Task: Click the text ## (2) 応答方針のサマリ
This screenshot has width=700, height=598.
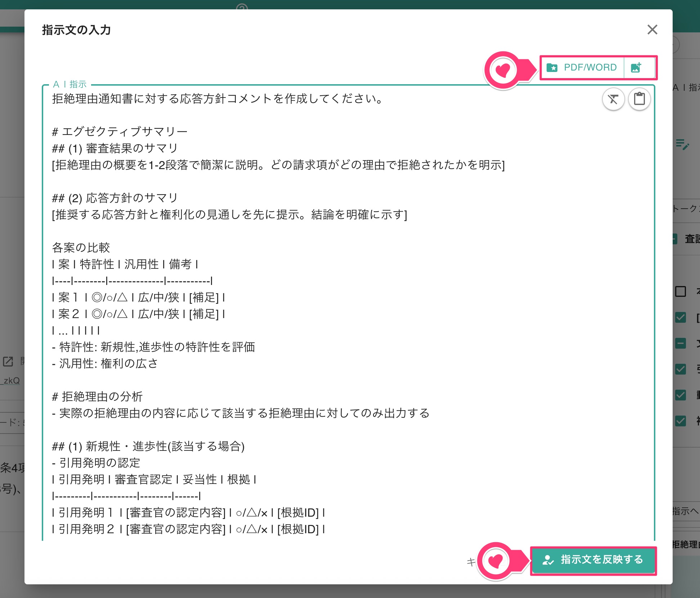Action: click(x=115, y=198)
